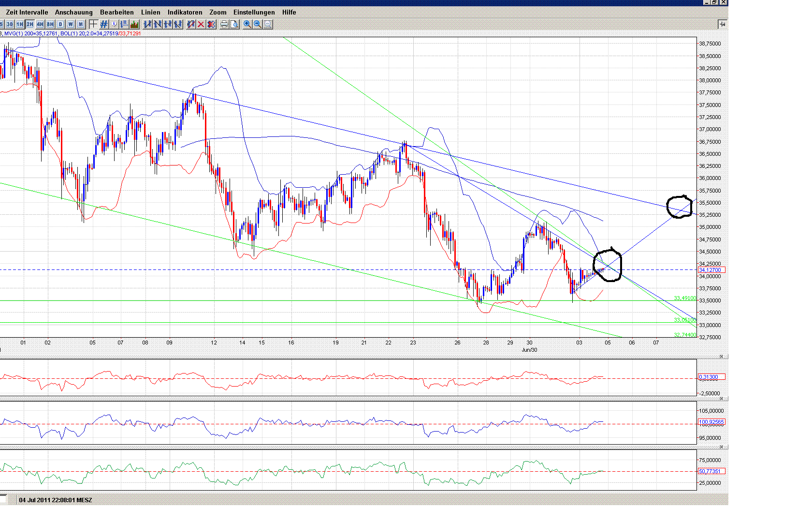The height and width of the screenshot is (508, 812).
Task: Switch to the 8H interval
Action: point(50,24)
